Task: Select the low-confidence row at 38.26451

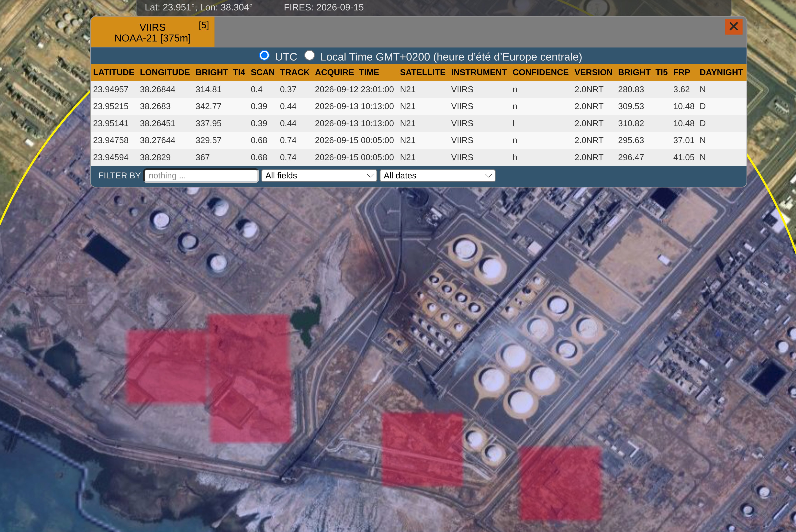Action: pos(418,123)
